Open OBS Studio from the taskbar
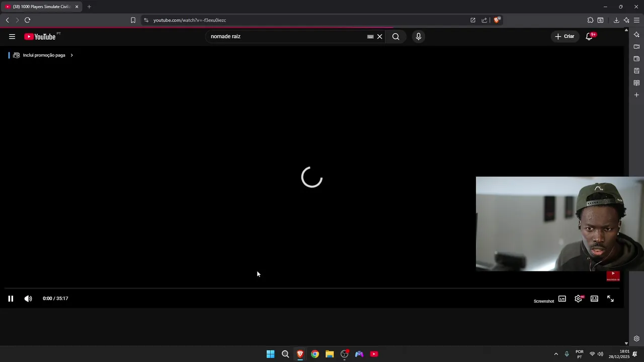 tap(344, 354)
